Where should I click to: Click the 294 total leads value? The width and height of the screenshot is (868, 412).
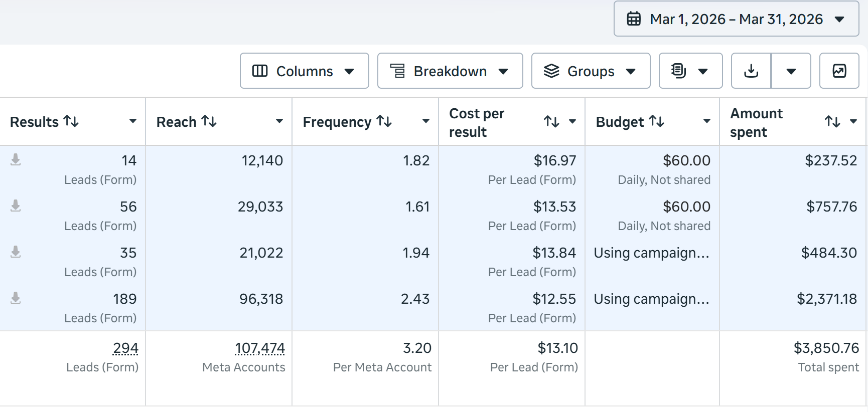(125, 348)
